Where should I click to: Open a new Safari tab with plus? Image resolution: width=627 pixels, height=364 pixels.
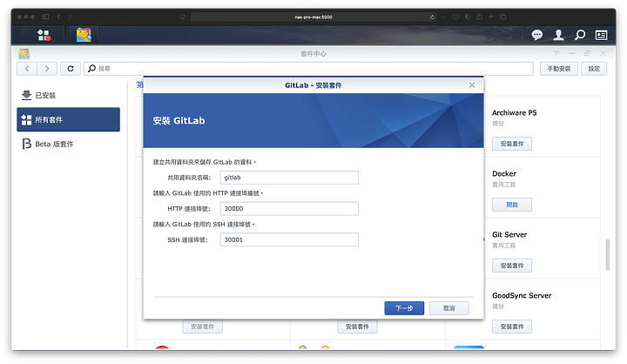click(x=490, y=17)
